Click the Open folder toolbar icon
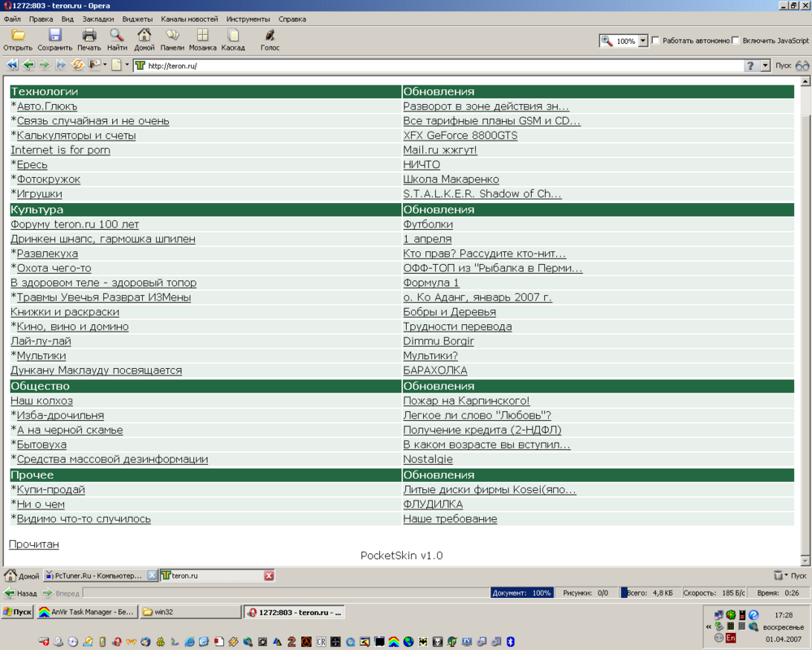 point(18,35)
